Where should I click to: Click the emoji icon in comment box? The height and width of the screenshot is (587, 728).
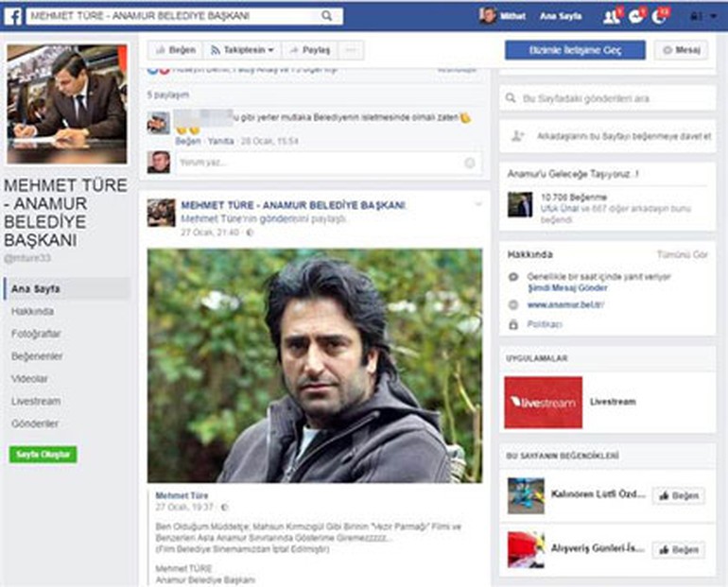469,163
